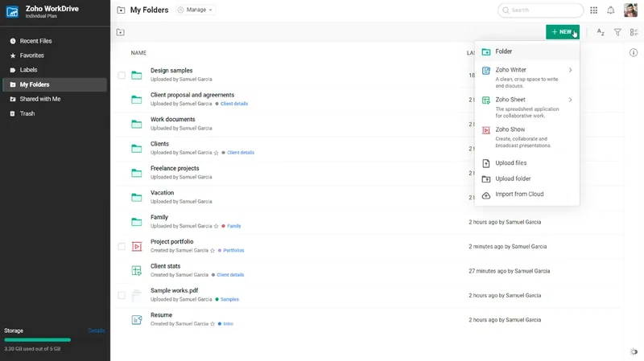Check the Project portfolio row checkbox
The image size is (644, 361).
[x=122, y=247]
